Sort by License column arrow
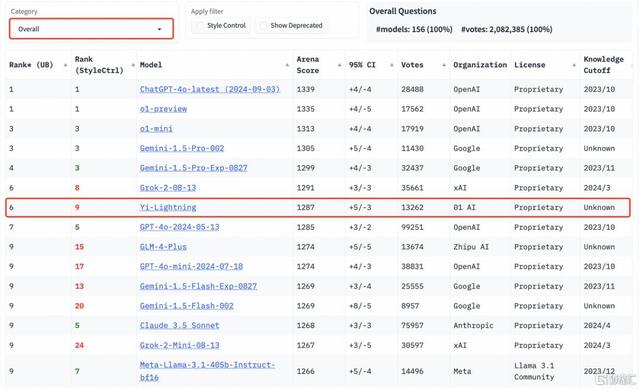The width and height of the screenshot is (640, 389). coord(574,65)
